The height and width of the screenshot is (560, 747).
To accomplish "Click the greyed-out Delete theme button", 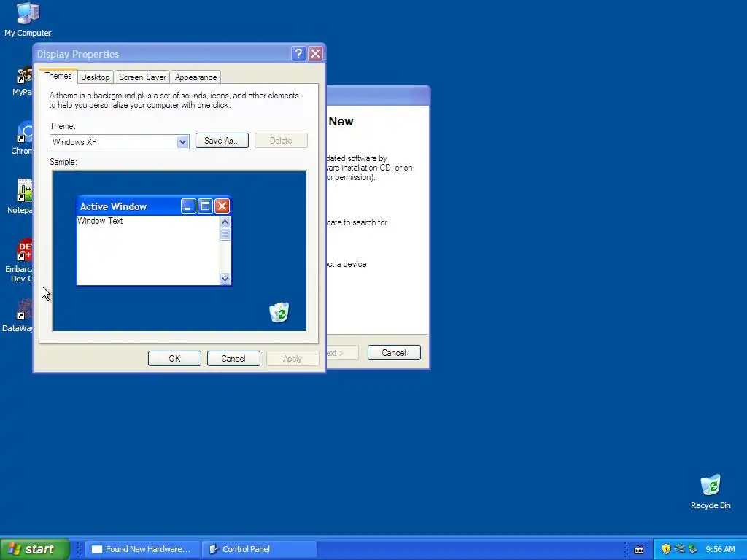I will (281, 141).
